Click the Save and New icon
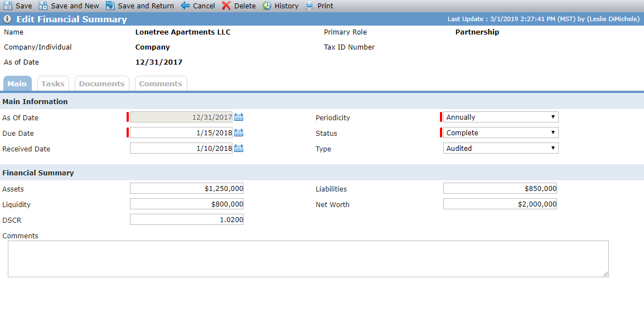This screenshot has height=314, width=644. click(43, 6)
